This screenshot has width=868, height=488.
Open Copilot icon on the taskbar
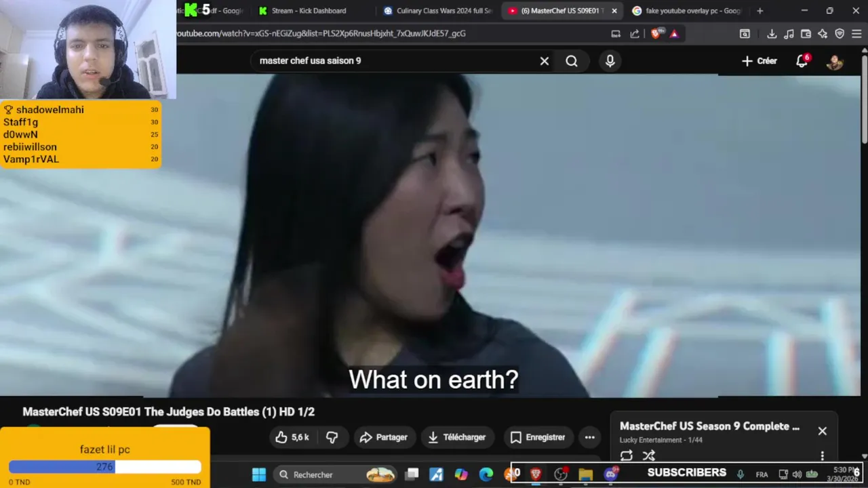pyautogui.click(x=461, y=474)
